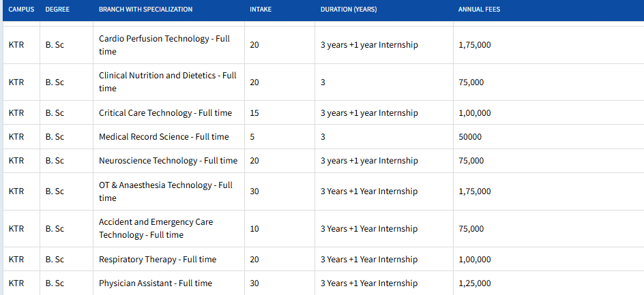Click the CAMPUS column header
Screen dimensions: 644x295
click(21, 10)
